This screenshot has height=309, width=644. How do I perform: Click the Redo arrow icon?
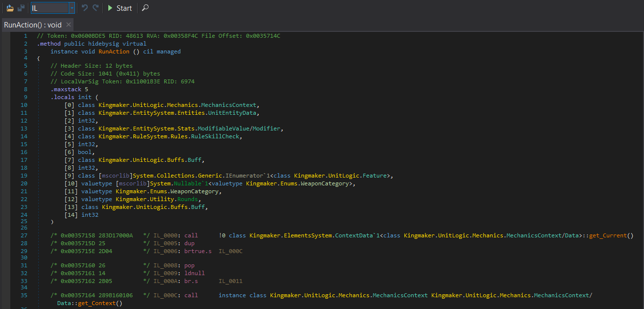click(96, 8)
